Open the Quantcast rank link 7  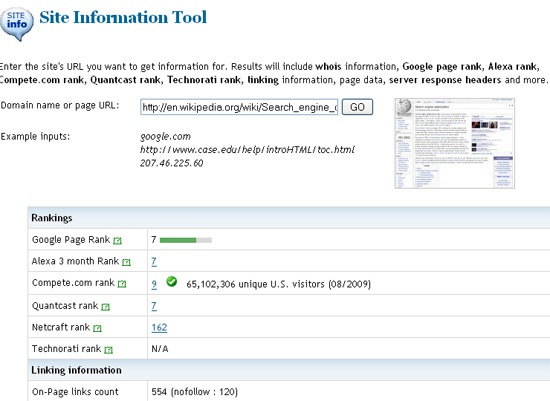[x=154, y=306]
